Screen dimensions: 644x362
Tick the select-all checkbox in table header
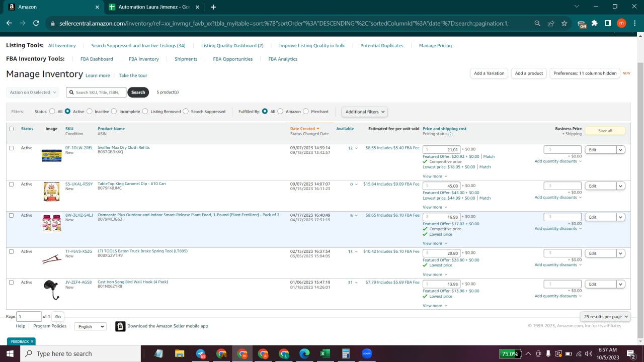click(x=12, y=129)
